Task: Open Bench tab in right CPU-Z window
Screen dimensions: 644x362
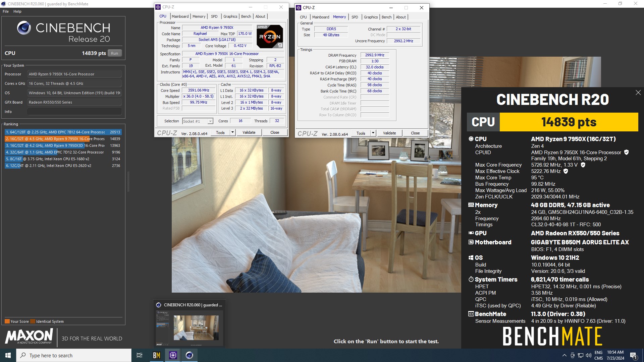Action: (387, 17)
